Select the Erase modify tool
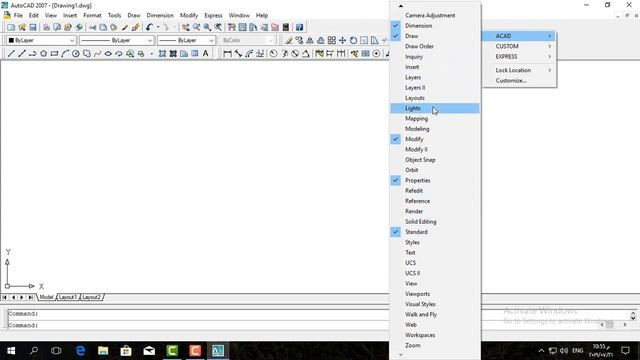The width and height of the screenshot is (640, 360). [x=289, y=40]
